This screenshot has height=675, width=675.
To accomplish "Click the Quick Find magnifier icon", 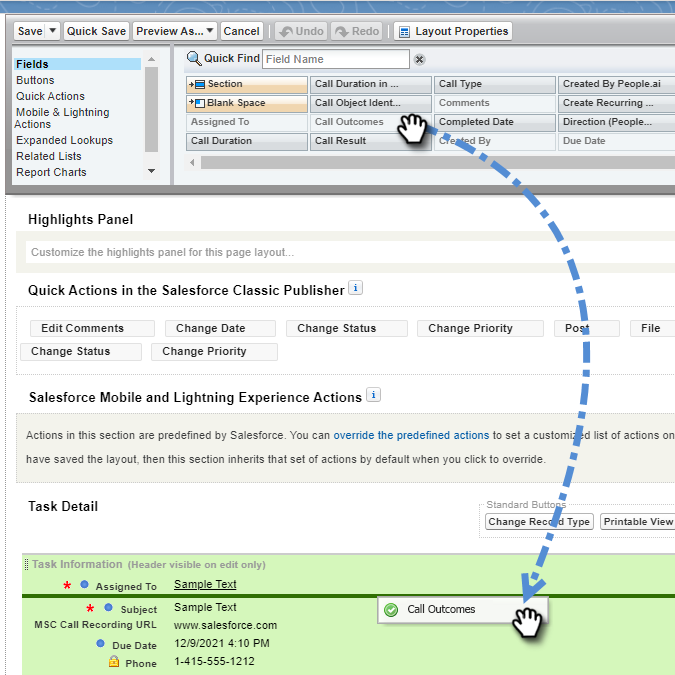I will tap(194, 59).
